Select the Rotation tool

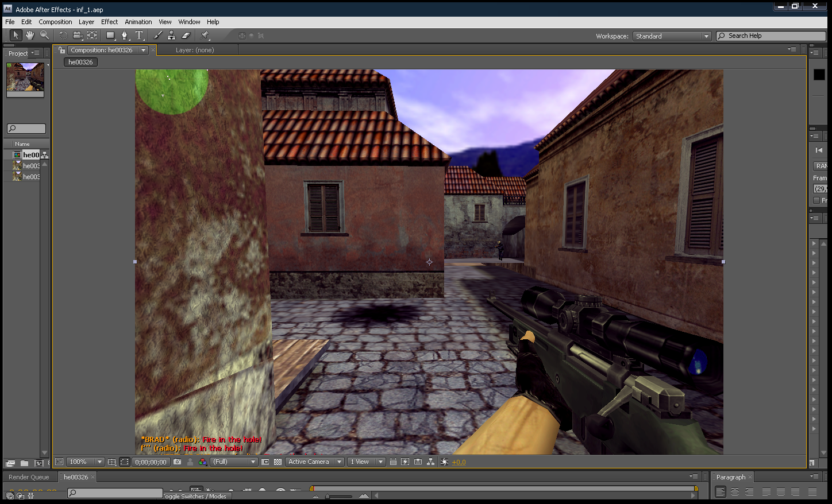coord(63,36)
